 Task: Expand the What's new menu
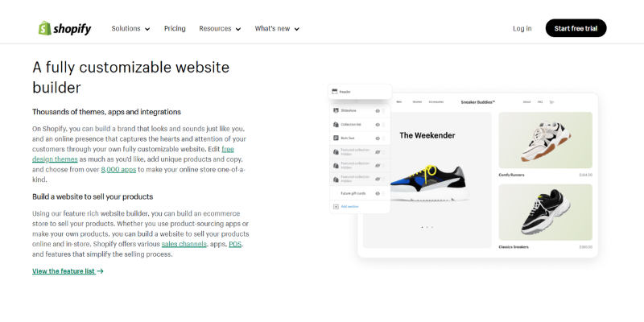(277, 28)
